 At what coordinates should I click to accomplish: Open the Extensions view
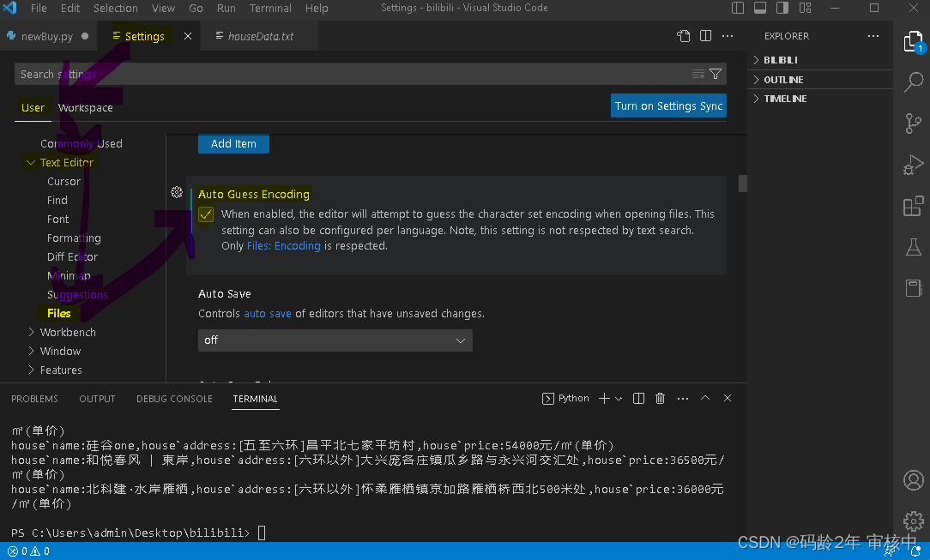tap(914, 206)
